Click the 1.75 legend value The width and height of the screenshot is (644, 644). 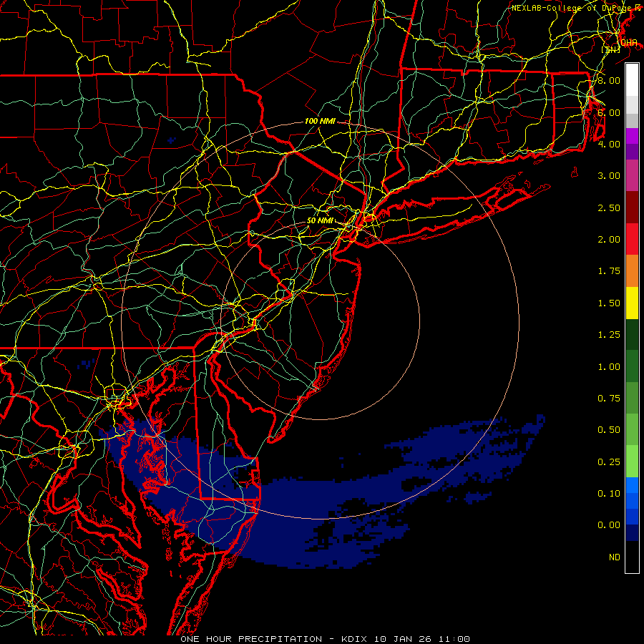coord(609,271)
